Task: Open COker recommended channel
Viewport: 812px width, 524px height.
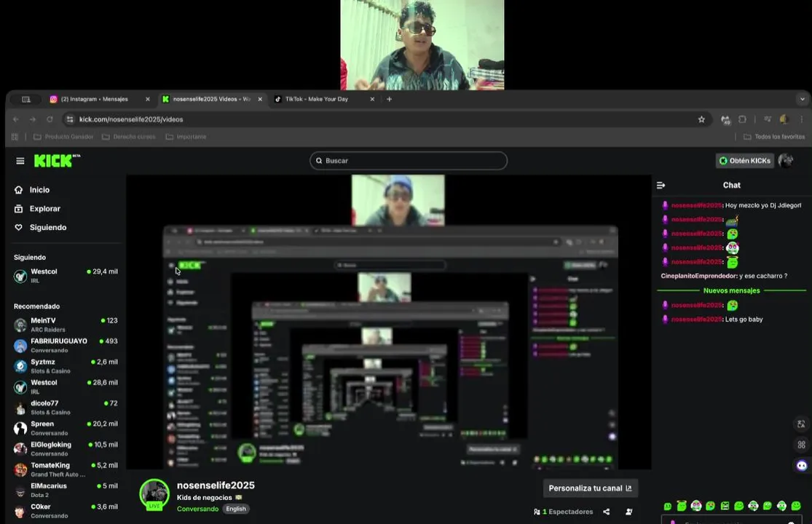Action: [66, 511]
